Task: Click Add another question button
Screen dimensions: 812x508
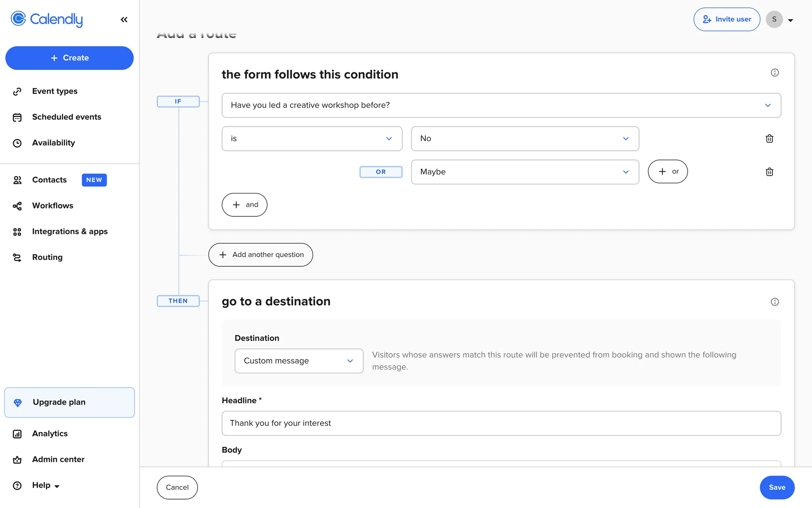Action: (261, 255)
